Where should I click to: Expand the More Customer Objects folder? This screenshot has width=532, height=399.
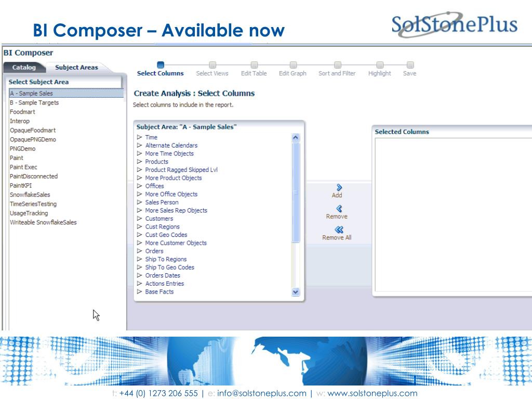(x=139, y=243)
